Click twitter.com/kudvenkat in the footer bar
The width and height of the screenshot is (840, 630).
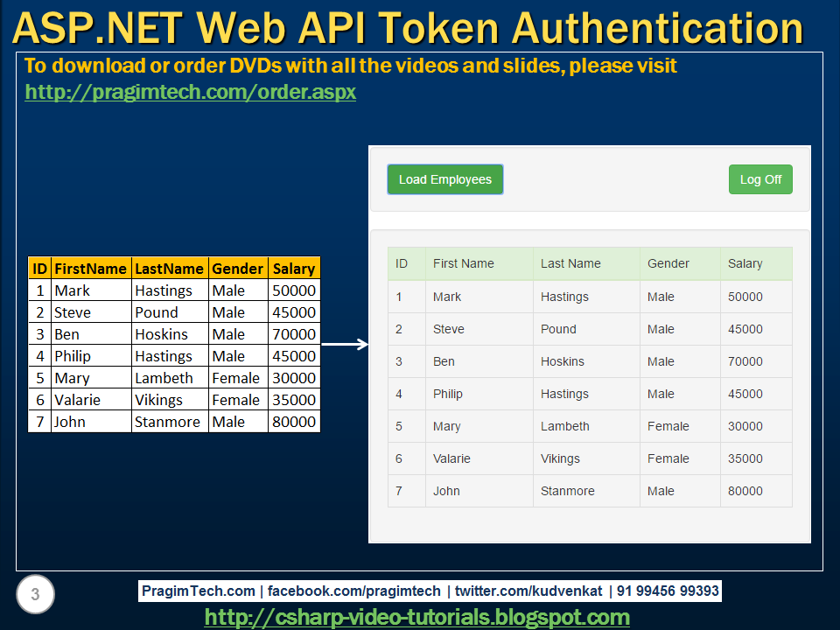coord(528,591)
